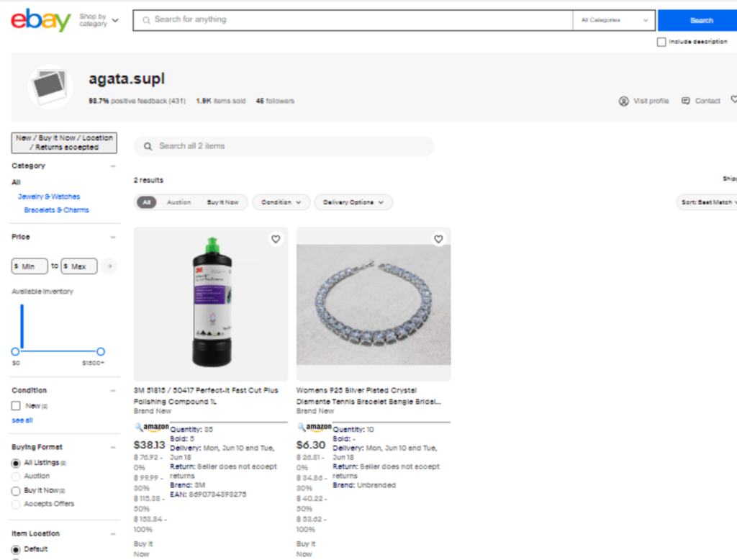Click the eBay logo
The height and width of the screenshot is (560, 737).
point(40,20)
